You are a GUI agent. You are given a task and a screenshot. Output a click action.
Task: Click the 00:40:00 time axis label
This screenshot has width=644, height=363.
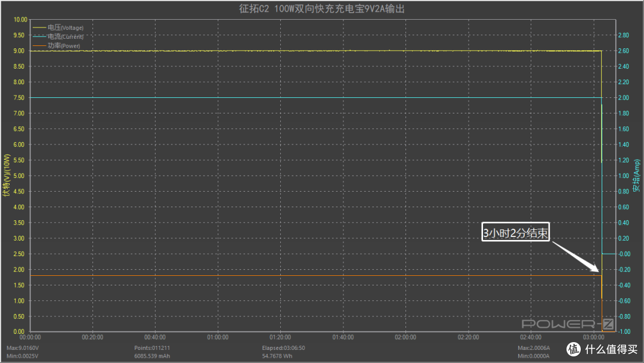[x=155, y=337]
